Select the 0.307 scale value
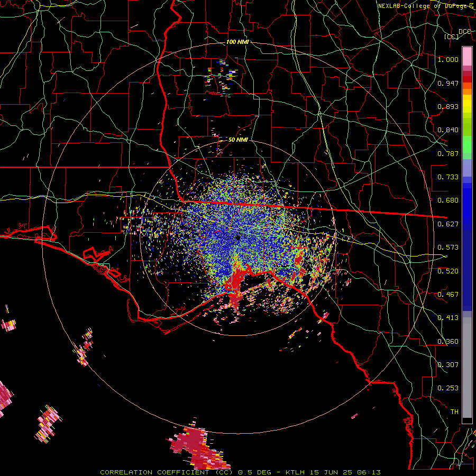476x476 pixels. [x=448, y=364]
